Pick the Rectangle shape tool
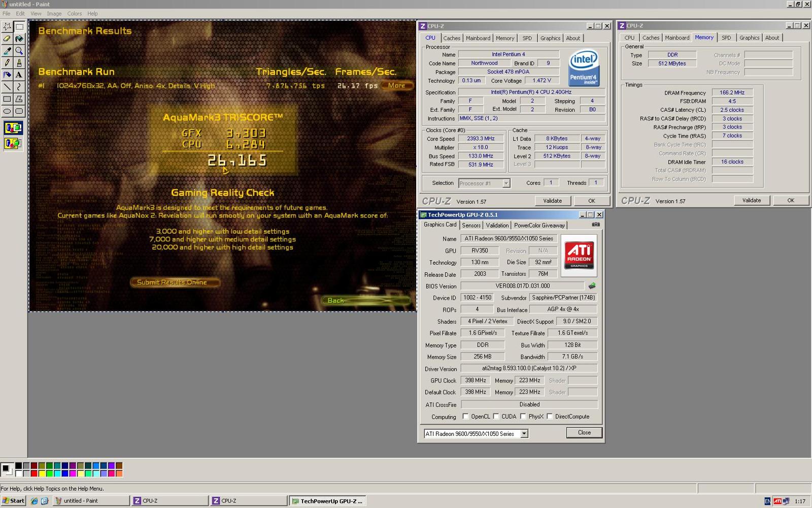Image resolution: width=812 pixels, height=508 pixels. point(7,100)
